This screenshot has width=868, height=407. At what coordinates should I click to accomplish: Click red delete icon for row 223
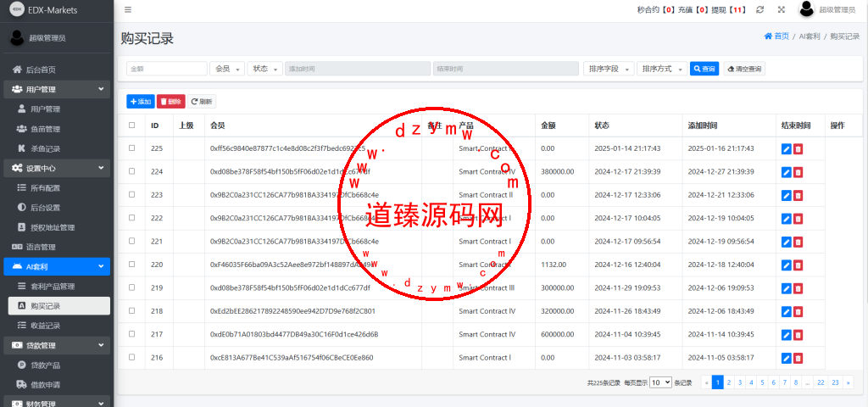pyautogui.click(x=798, y=196)
